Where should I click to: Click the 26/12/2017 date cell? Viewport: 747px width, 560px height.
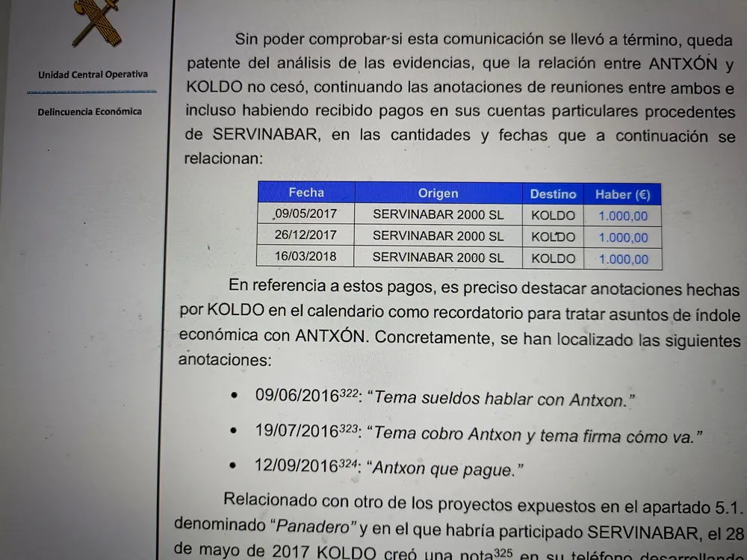[x=306, y=235]
